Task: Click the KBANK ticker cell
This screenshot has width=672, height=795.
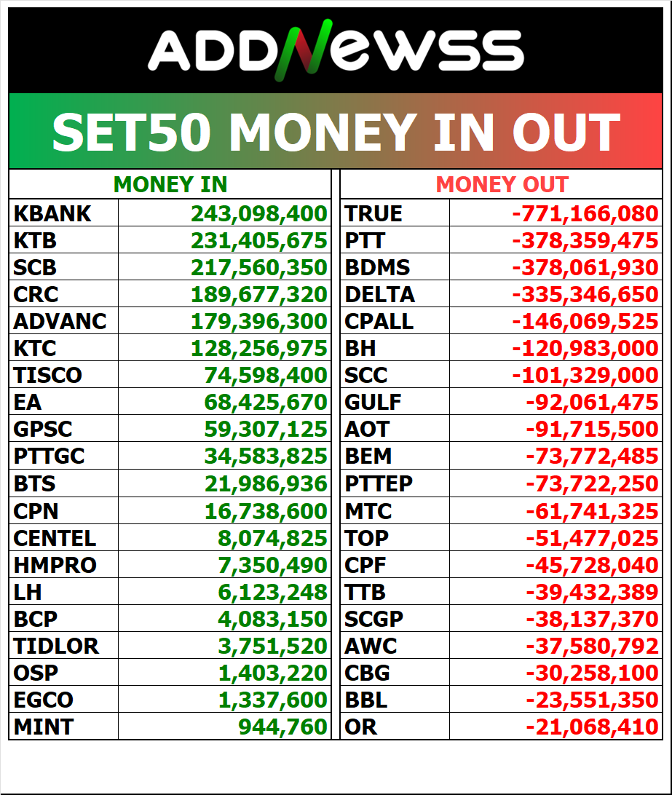Action: tap(52, 213)
